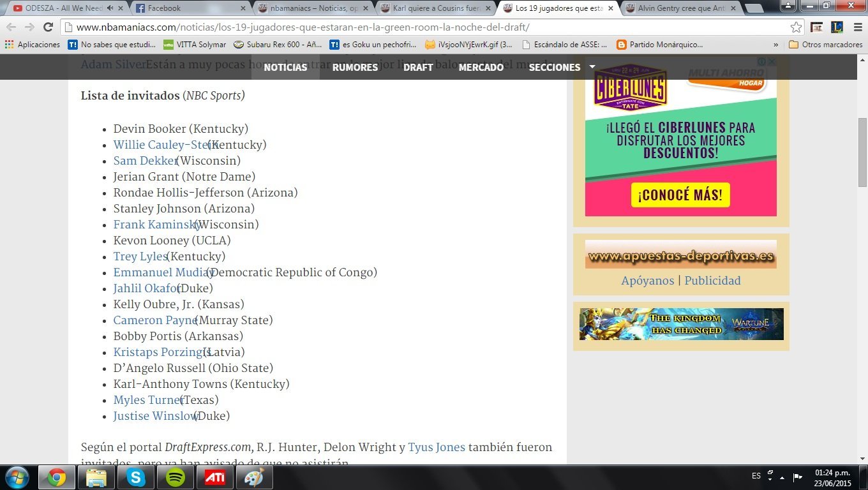Open the Otros marcadores folder
Screen dimensions: 868x490
[826, 45]
